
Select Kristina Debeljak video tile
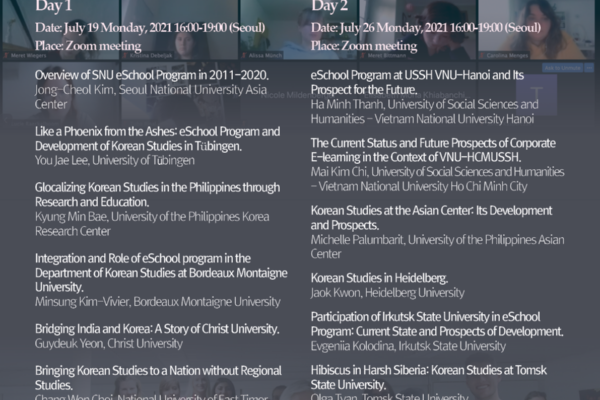[x=179, y=29]
